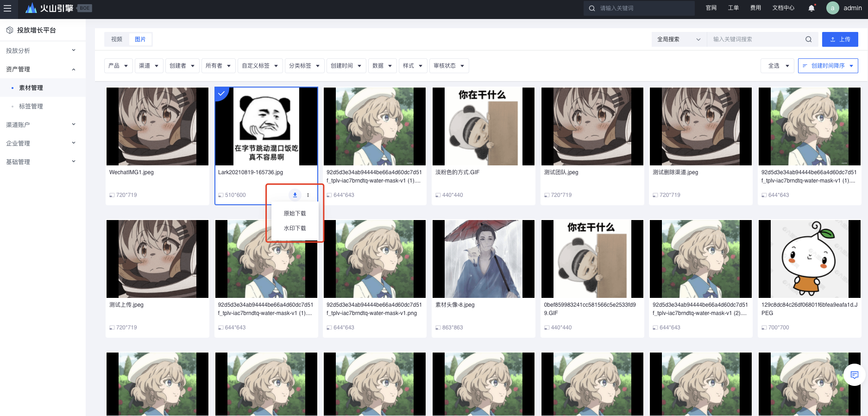868x416 pixels.
Task: Click download icon on Lark20210819 card
Action: 295,195
